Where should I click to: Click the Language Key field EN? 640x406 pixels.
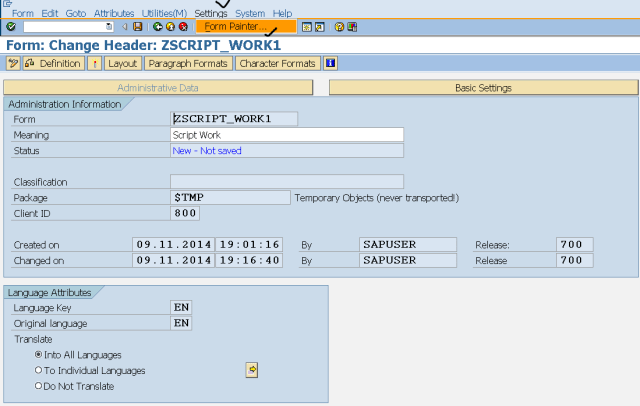coord(181,307)
